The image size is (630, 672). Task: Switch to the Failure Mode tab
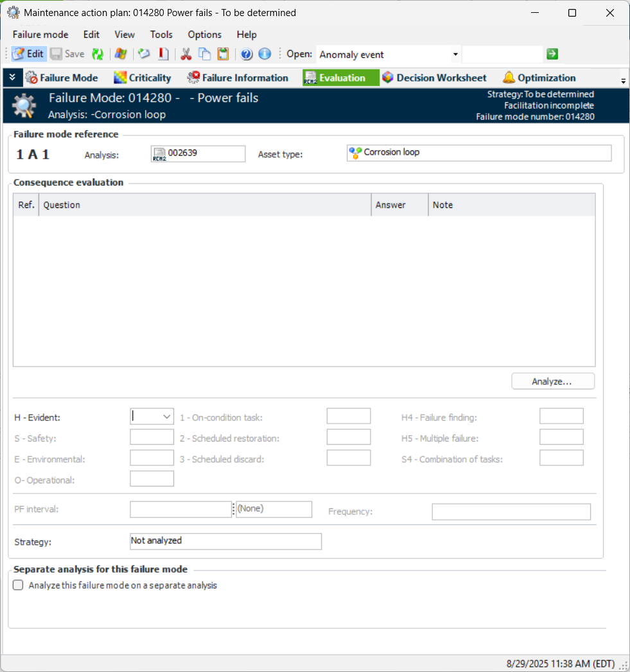62,78
